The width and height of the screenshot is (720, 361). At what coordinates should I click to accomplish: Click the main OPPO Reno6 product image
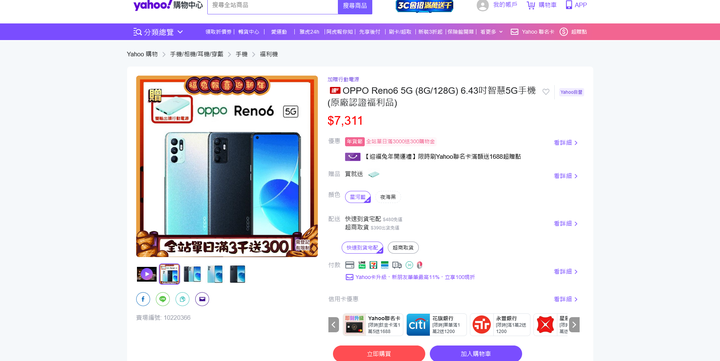(x=227, y=166)
